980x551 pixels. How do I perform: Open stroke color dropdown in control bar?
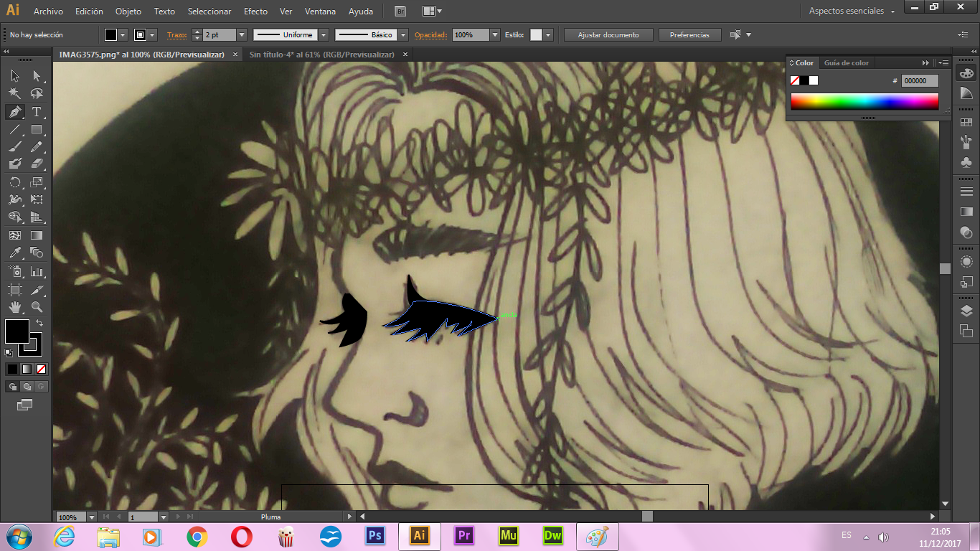[x=153, y=34]
